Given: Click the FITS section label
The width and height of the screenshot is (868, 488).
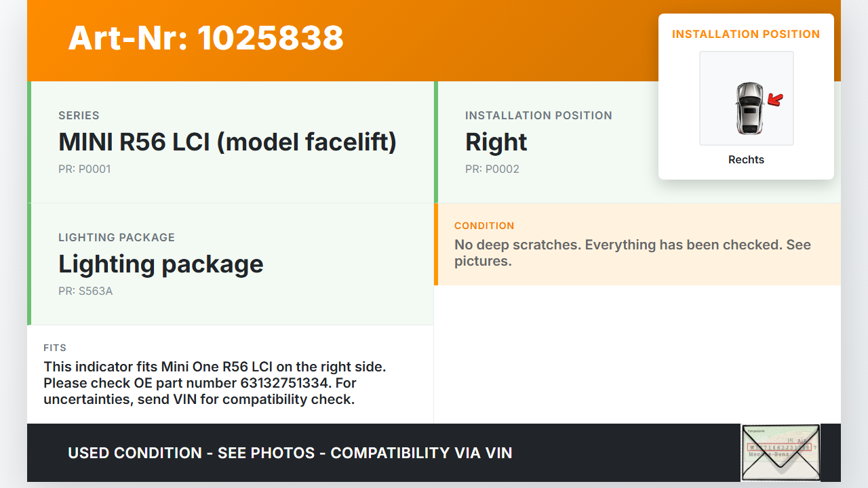Looking at the screenshot, I should 55,348.
